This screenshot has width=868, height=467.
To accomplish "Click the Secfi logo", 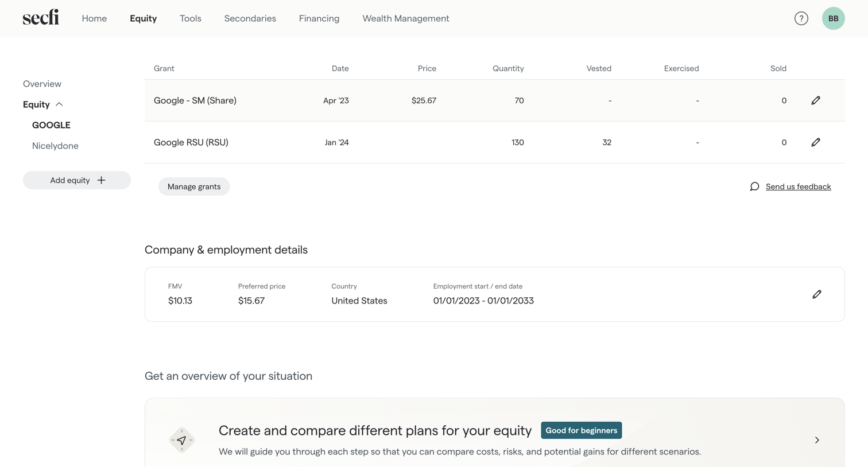I will point(41,17).
